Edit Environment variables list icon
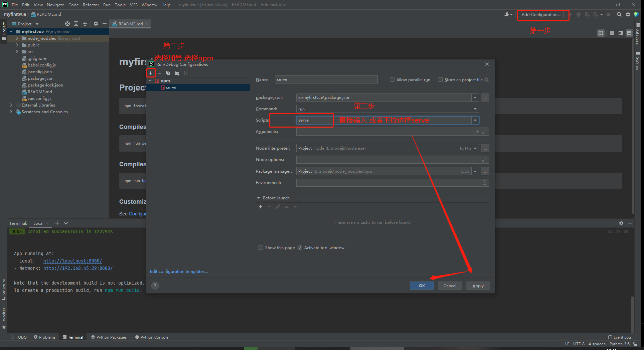This screenshot has height=350, width=644. point(484,183)
